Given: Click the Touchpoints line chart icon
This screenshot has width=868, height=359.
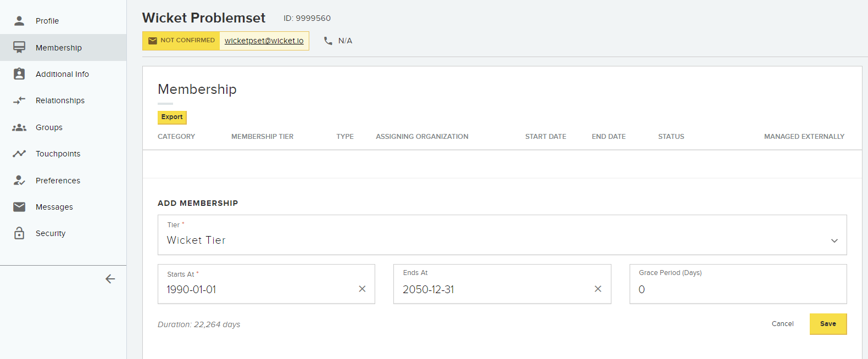Looking at the screenshot, I should 19,154.
